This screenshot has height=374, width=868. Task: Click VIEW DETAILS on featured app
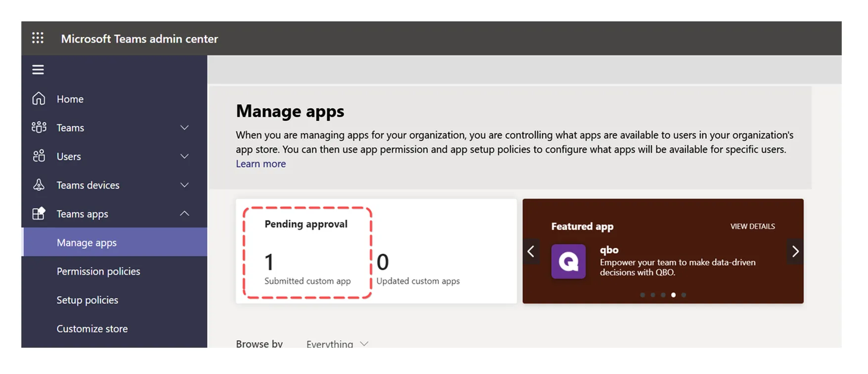click(x=752, y=226)
